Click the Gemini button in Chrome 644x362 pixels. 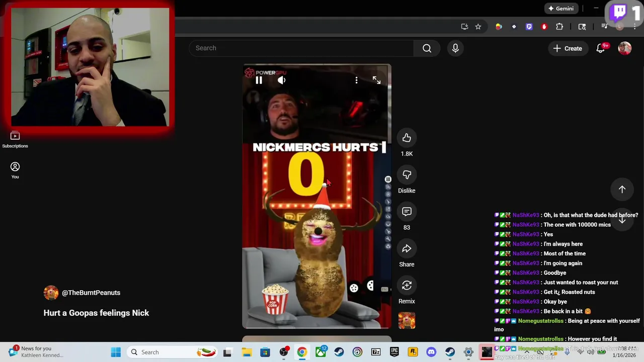pos(561,9)
